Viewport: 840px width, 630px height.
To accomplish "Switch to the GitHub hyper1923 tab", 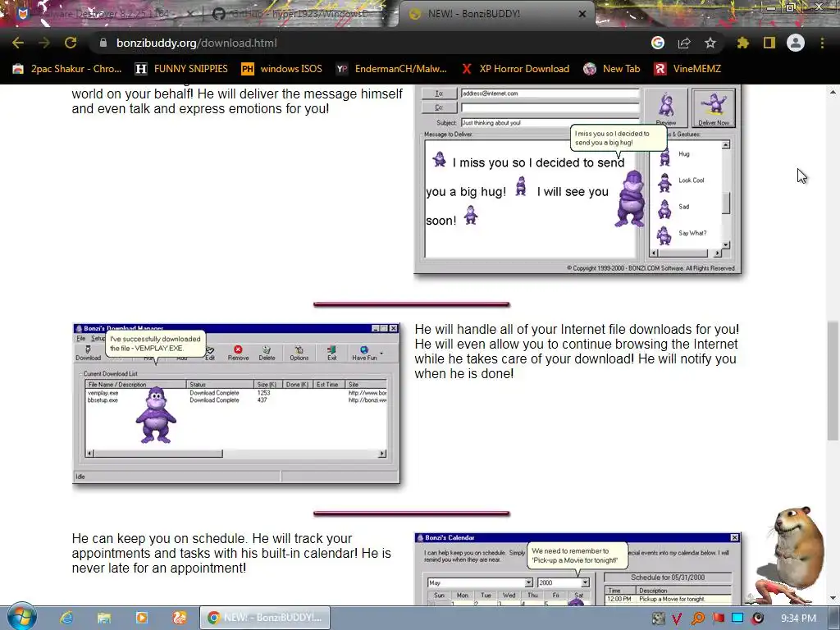I will (x=299, y=14).
